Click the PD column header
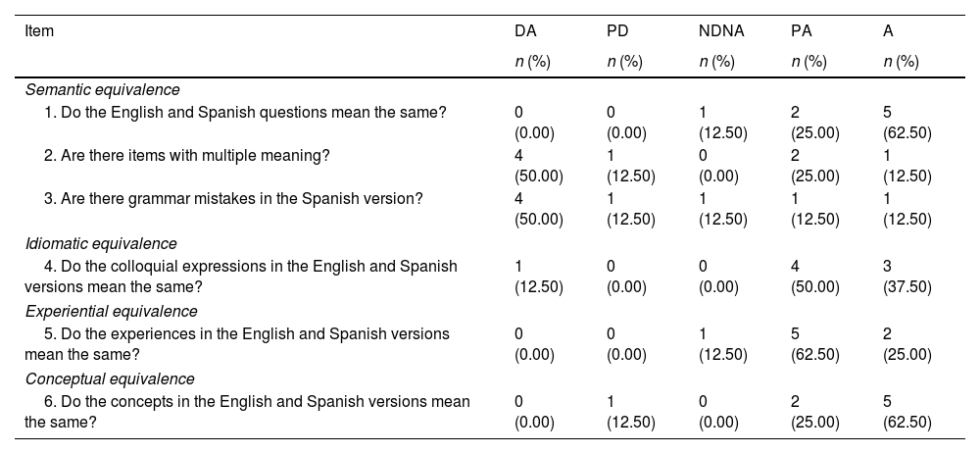980x454 pixels. pyautogui.click(x=617, y=31)
